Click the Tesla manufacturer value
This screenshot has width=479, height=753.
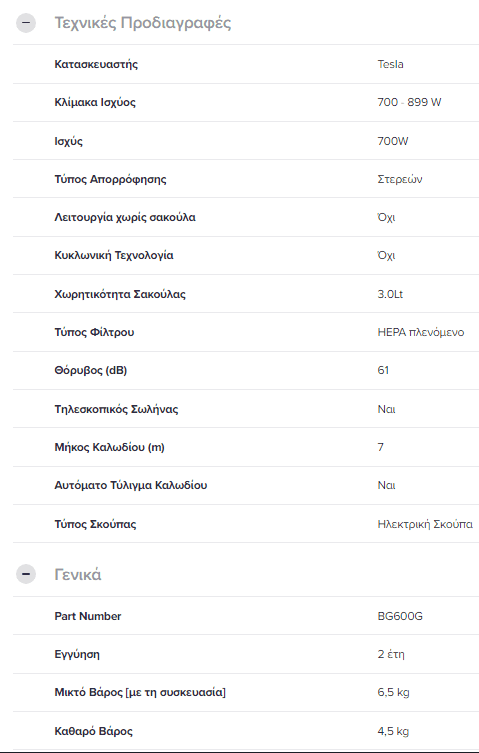pyautogui.click(x=391, y=64)
